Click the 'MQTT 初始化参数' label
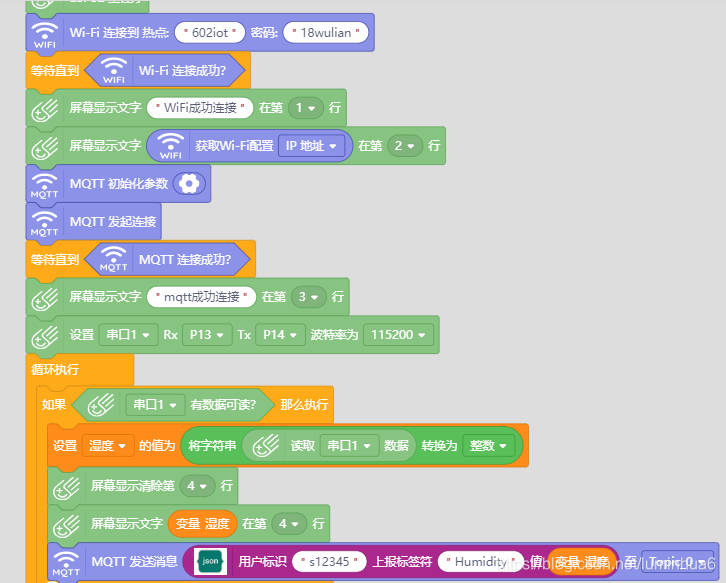The height and width of the screenshot is (583, 726). [119, 184]
